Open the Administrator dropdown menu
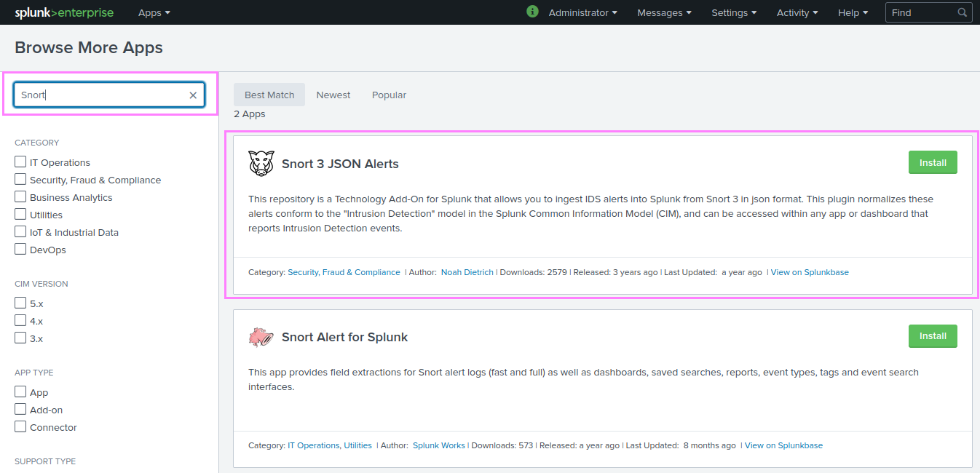 [x=582, y=12]
